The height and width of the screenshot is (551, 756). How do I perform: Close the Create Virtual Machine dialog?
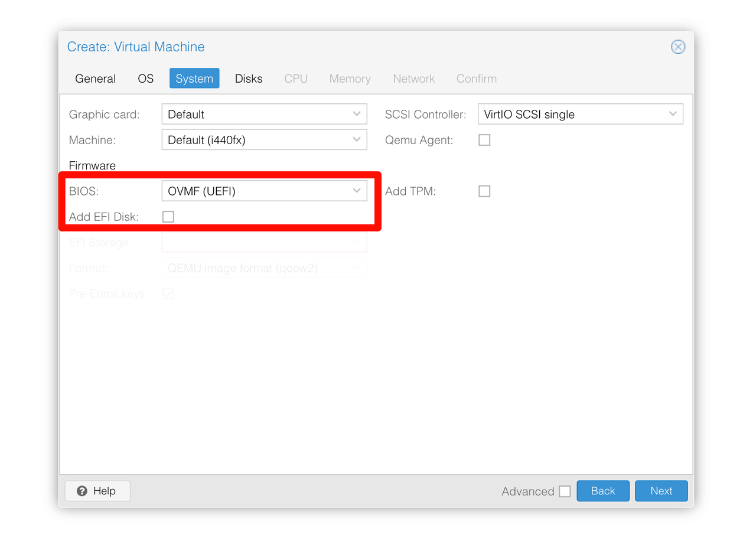678,47
